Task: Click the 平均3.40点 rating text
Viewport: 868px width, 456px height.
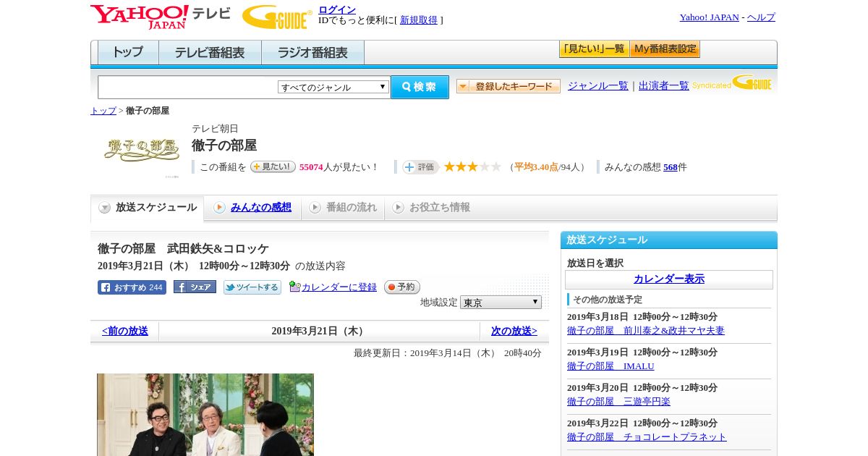Action: click(536, 167)
